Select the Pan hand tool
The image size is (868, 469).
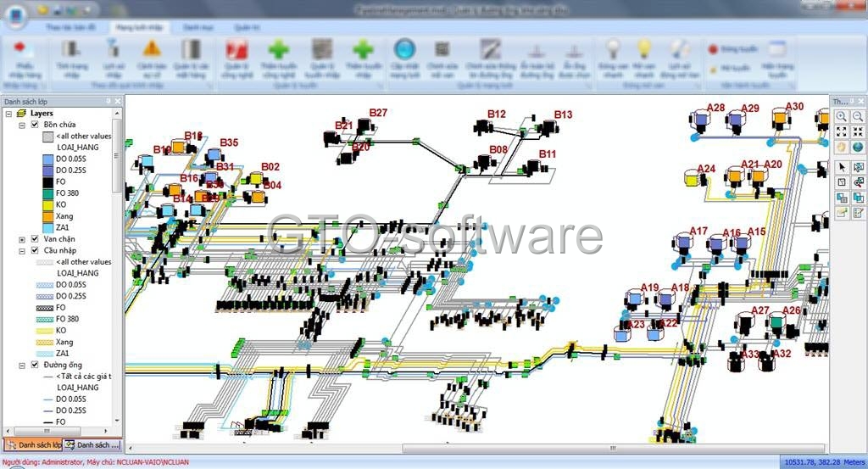[x=842, y=148]
